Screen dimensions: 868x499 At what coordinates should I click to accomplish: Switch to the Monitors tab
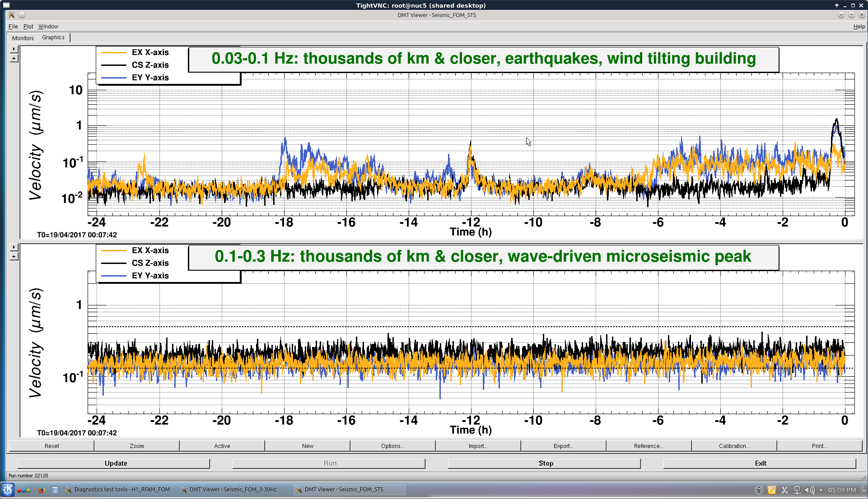[x=23, y=38]
